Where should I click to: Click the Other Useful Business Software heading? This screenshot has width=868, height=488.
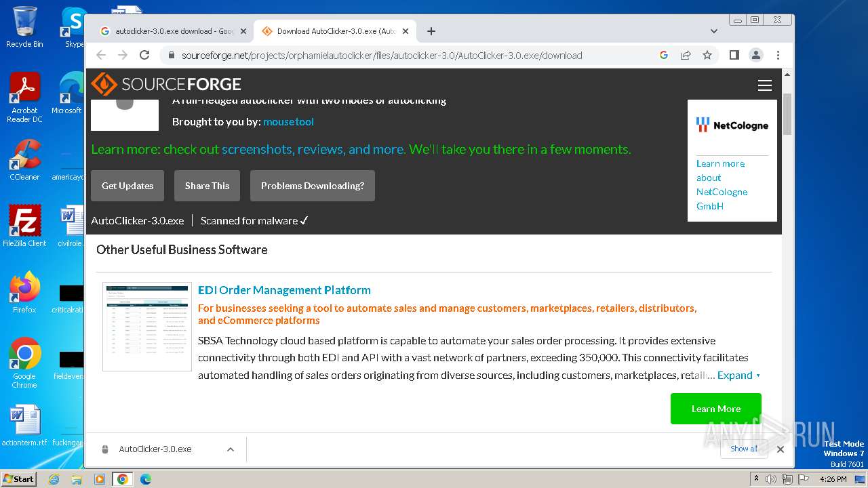(182, 249)
